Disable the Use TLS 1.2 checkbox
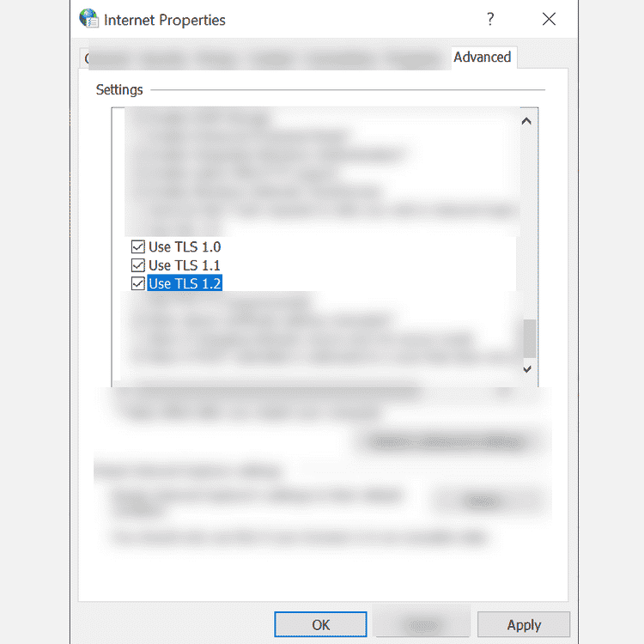The image size is (644, 644). click(138, 283)
